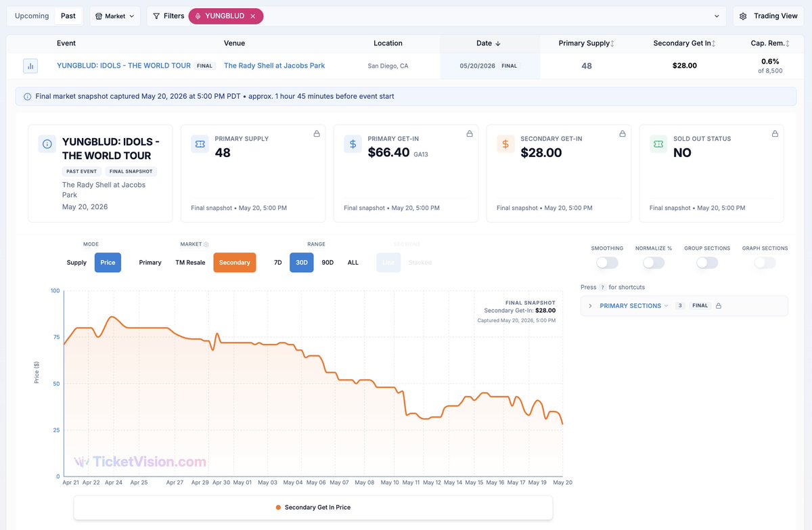Screen dimensions: 812x530
Task: Click the orange legend dot for Secondary Get In Price
Action: click(279, 507)
